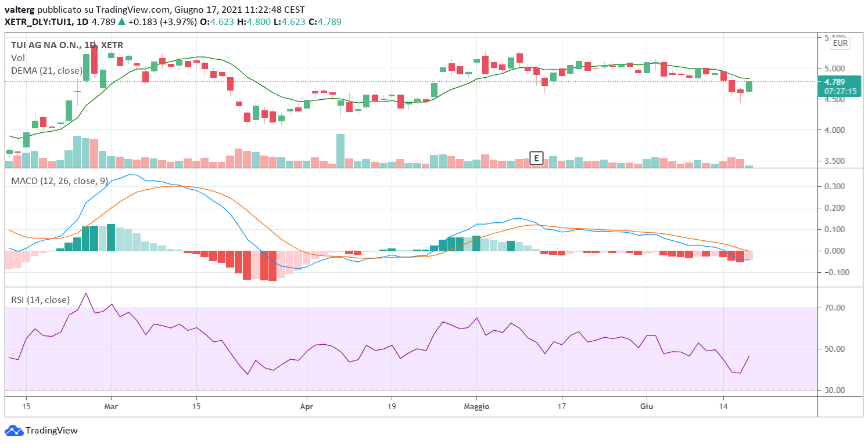Click the earnings 'E' marker on chart
Screen dimensions: 868x444
(537, 158)
